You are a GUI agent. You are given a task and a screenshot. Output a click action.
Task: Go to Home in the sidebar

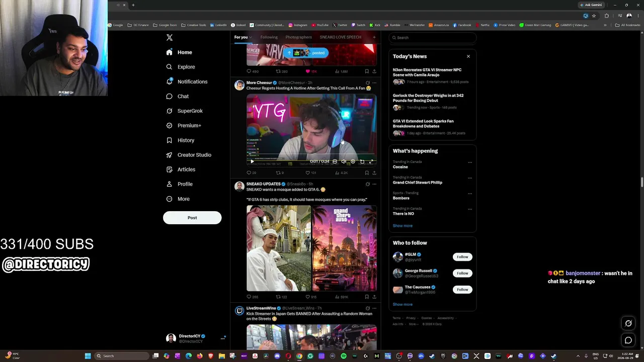[179, 52]
